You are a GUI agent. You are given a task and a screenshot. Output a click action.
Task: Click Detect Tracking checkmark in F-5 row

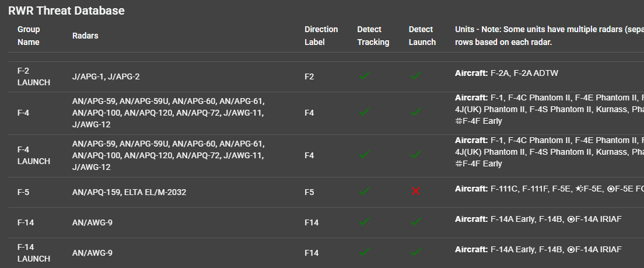pyautogui.click(x=365, y=191)
